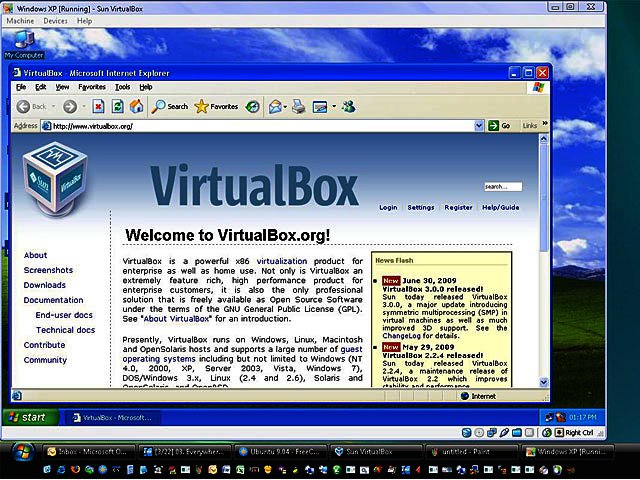The height and width of the screenshot is (480, 640).
Task: Click the Windows XP start button
Action: [28, 417]
